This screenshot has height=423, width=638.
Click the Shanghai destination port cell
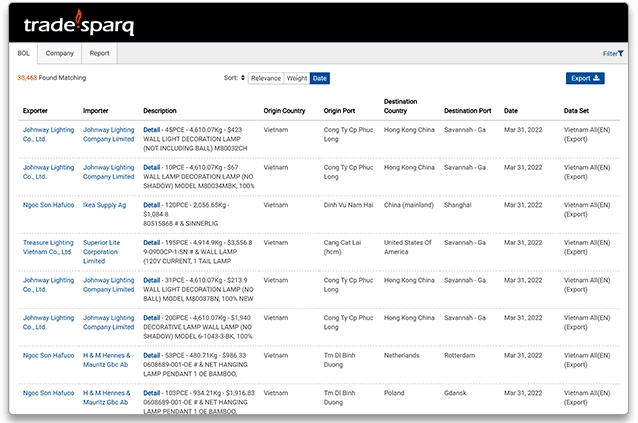tap(458, 205)
